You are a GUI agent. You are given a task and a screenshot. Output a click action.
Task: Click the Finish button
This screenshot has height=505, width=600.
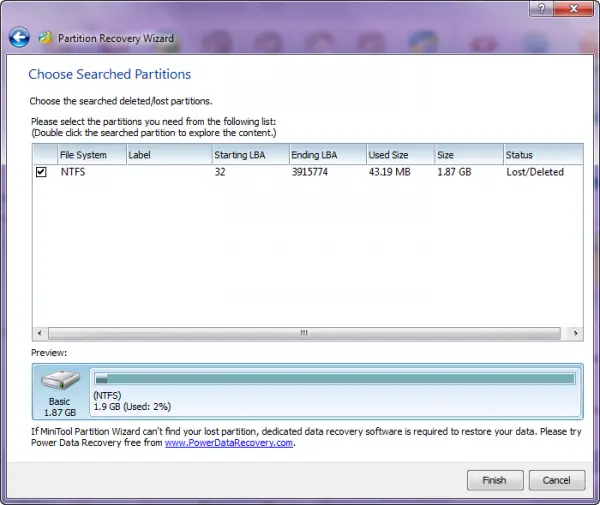click(495, 480)
